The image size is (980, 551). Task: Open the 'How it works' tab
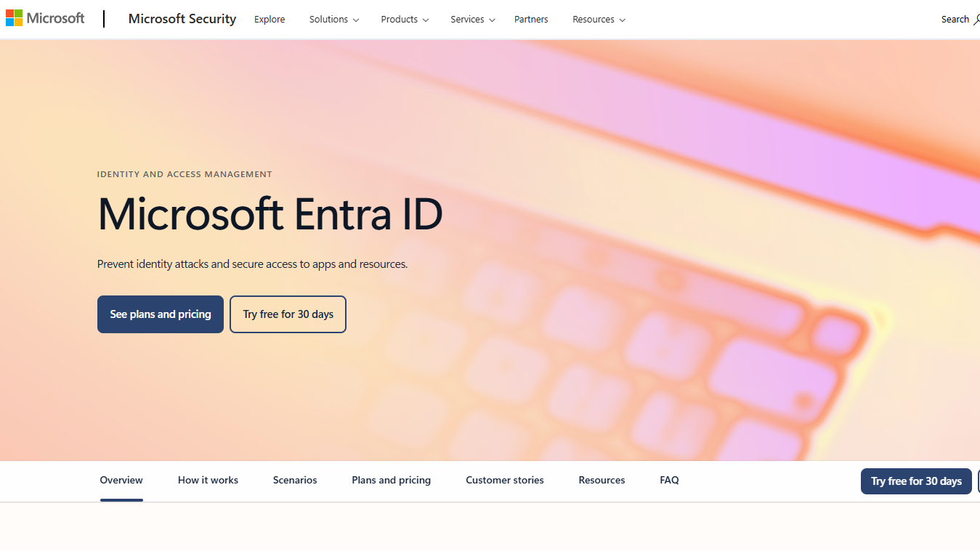pos(208,480)
